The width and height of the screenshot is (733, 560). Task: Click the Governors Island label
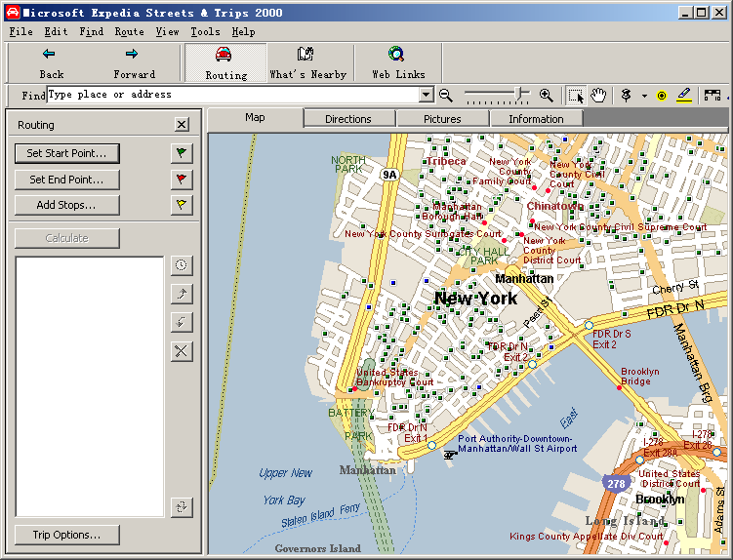(318, 548)
